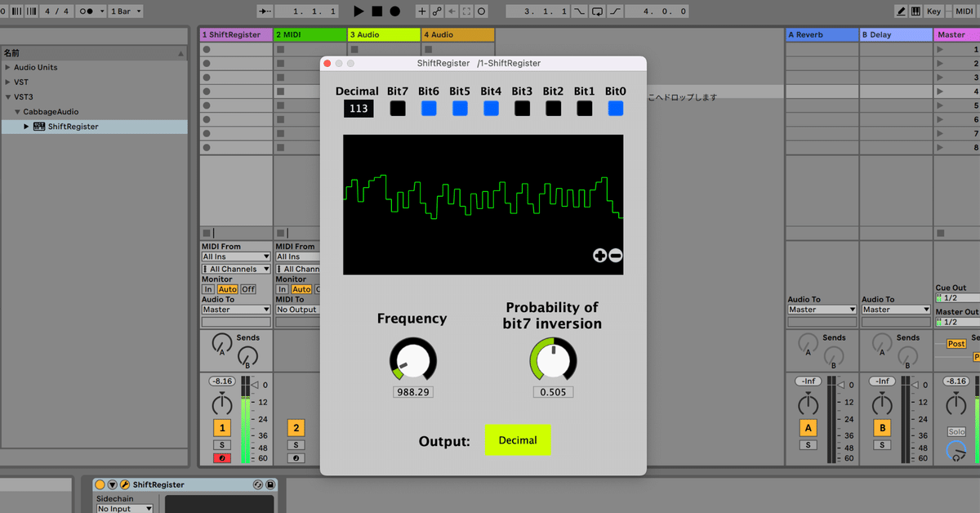This screenshot has width=980, height=513.
Task: Select ShiftRegister plugin in browser
Action: click(x=94, y=127)
